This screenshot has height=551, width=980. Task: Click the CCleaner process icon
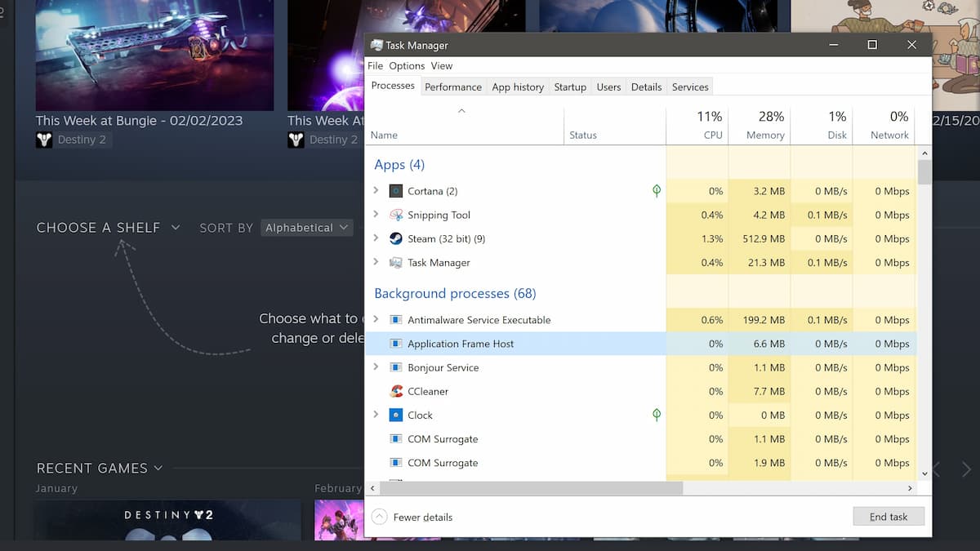pos(398,391)
